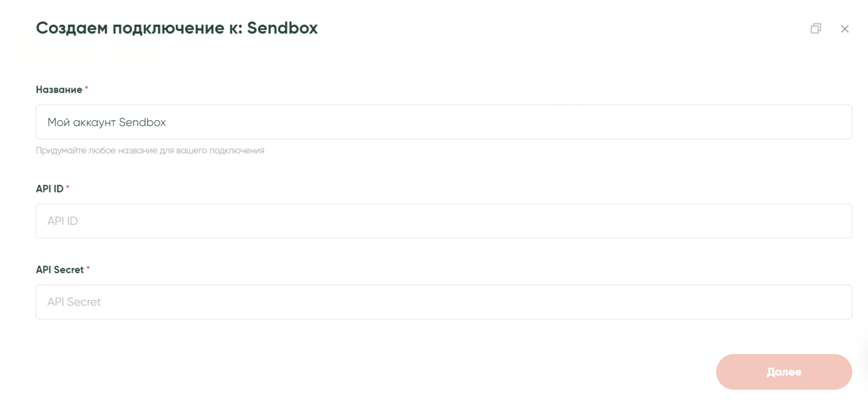The image size is (868, 405).
Task: Click the red asterisk beside API Secret label
Action: 88,267
